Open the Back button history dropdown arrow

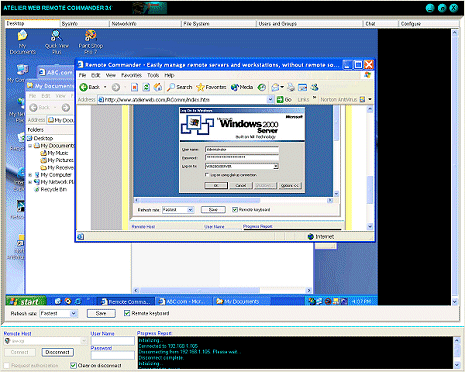coord(105,87)
